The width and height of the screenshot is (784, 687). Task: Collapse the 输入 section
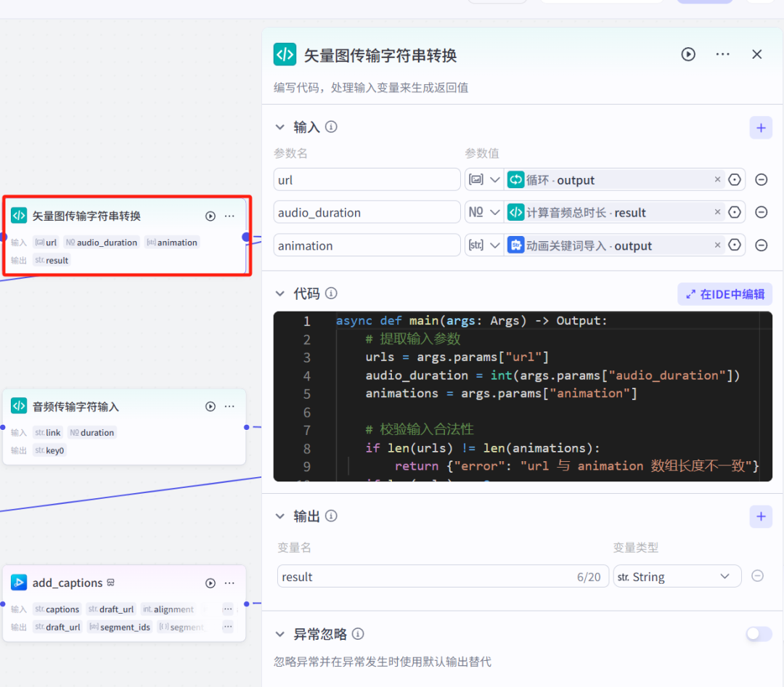coord(280,126)
